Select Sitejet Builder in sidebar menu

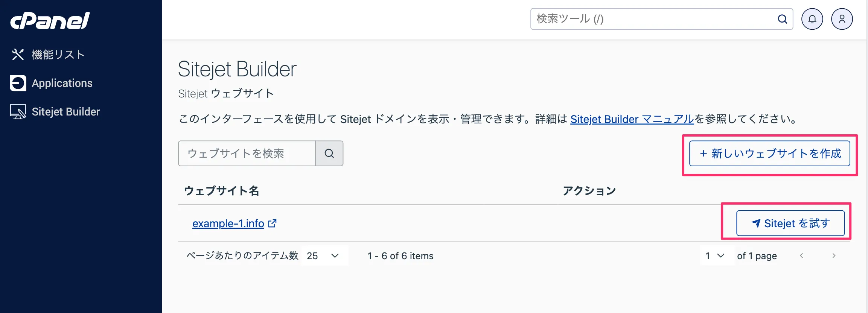tap(66, 112)
